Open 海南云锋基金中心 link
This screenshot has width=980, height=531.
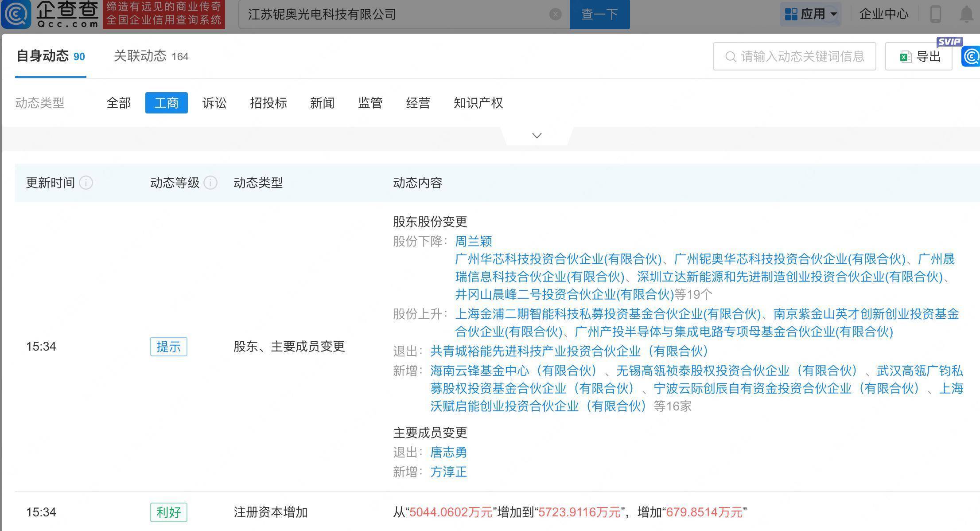[x=514, y=371]
